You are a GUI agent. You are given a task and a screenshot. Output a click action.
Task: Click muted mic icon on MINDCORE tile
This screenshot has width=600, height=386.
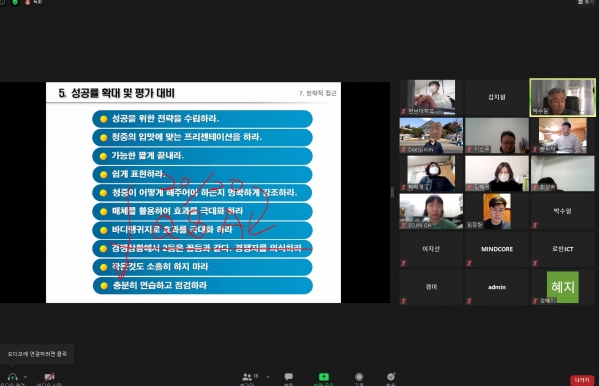[x=469, y=263]
